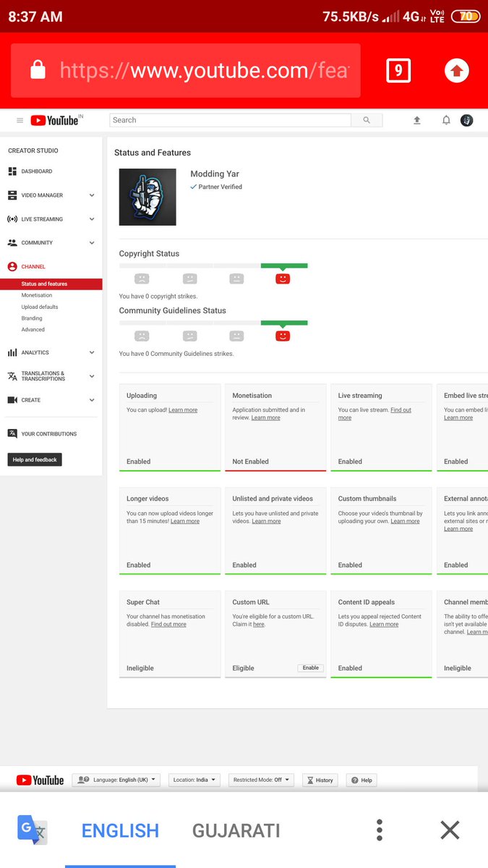The height and width of the screenshot is (868, 488).
Task: Click the History footer button
Action: pyautogui.click(x=320, y=780)
